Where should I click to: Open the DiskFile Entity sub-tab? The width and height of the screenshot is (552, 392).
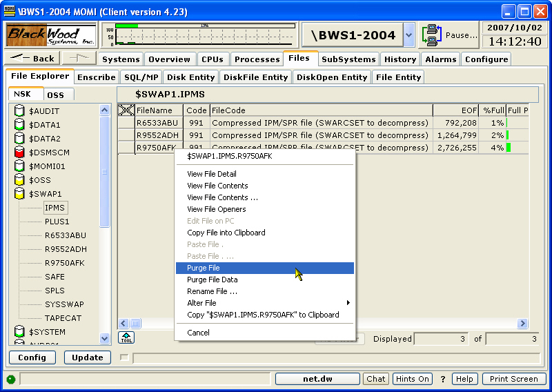(x=255, y=77)
